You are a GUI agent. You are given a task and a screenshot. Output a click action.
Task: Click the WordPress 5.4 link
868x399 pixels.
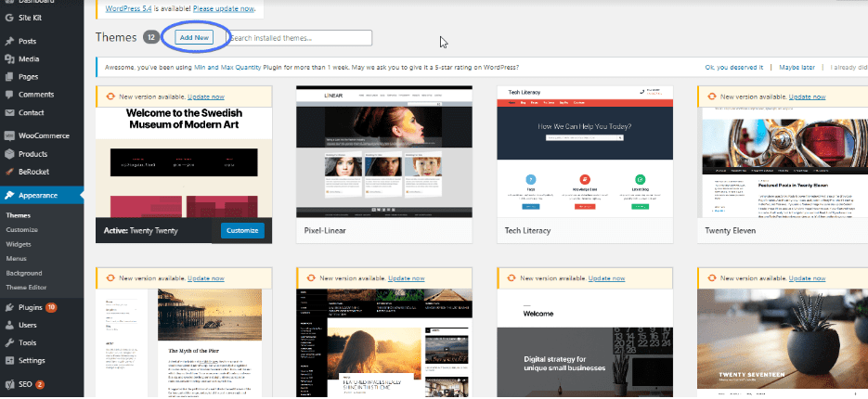[129, 9]
